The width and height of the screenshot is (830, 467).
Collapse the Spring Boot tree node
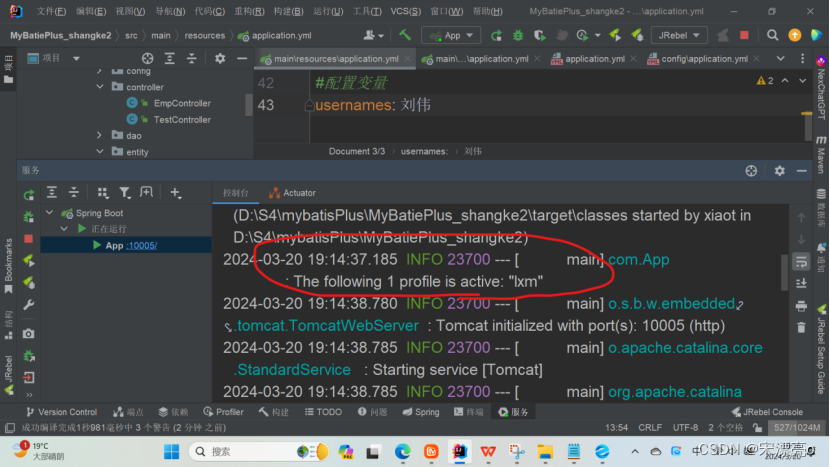[49, 213]
